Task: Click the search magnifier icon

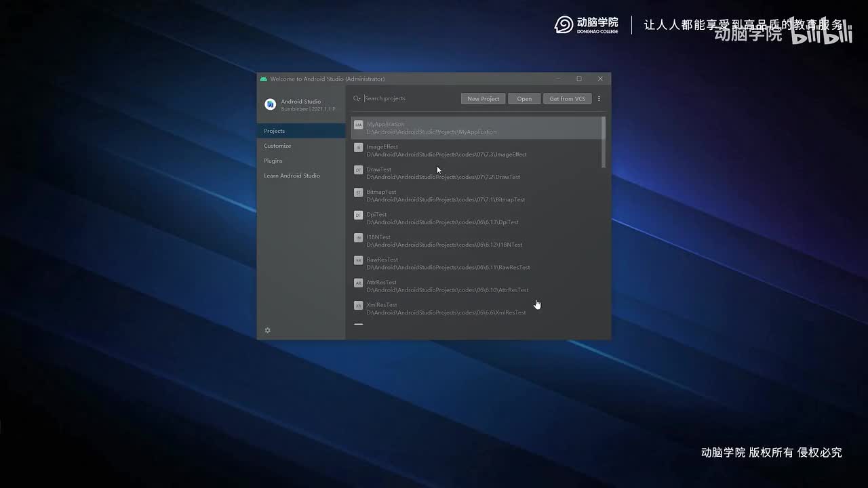Action: click(357, 99)
